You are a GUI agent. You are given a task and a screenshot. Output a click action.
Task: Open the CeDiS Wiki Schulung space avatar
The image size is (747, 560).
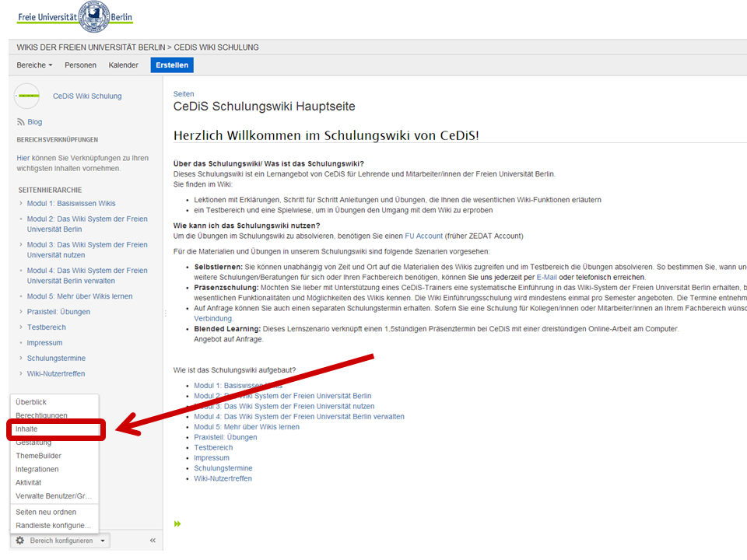point(26,96)
